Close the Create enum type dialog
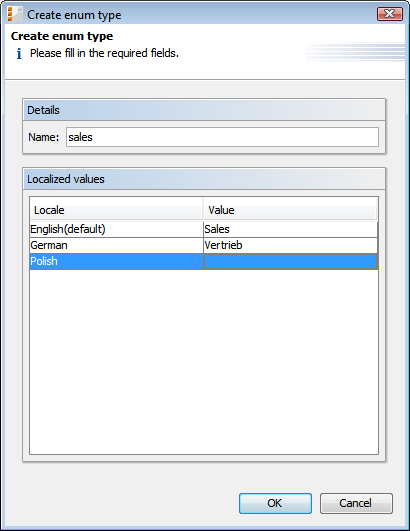The image size is (410, 531). point(390,14)
